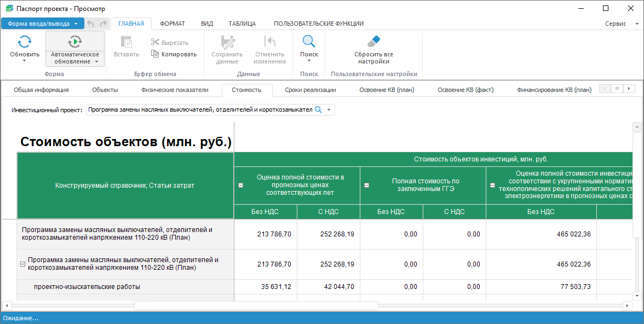Collapse the Программа замены tree row

(23, 264)
